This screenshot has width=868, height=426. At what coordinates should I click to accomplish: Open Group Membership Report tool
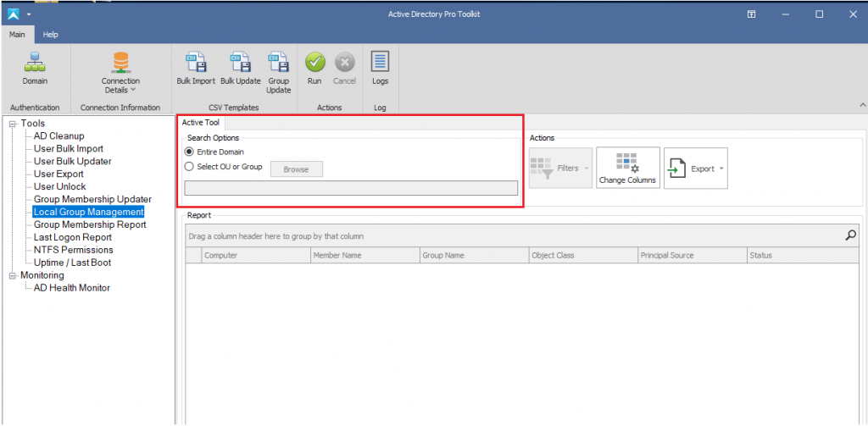point(90,224)
